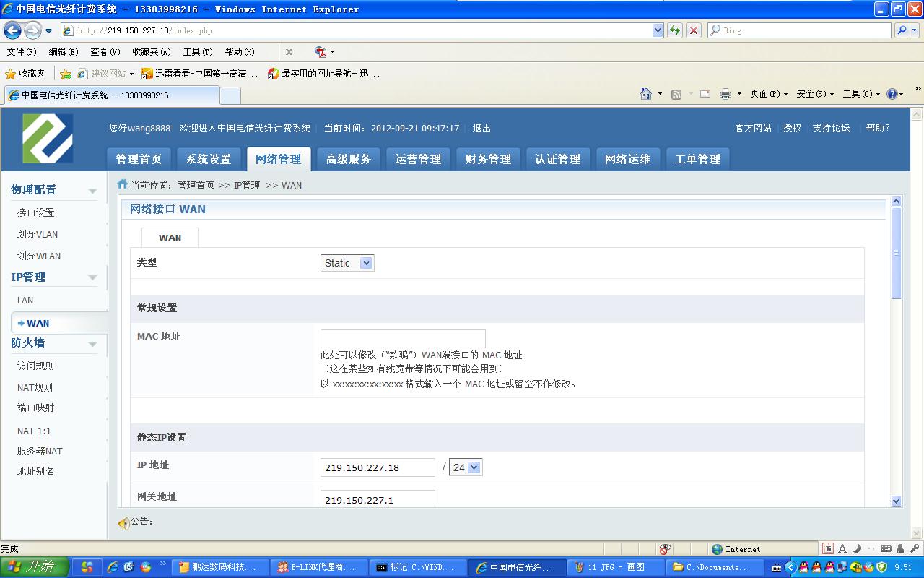Open LAN under IP管理
The image size is (924, 578).
tap(25, 300)
